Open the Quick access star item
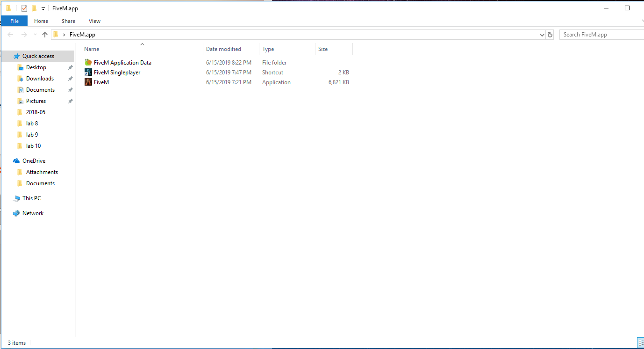 coord(37,56)
